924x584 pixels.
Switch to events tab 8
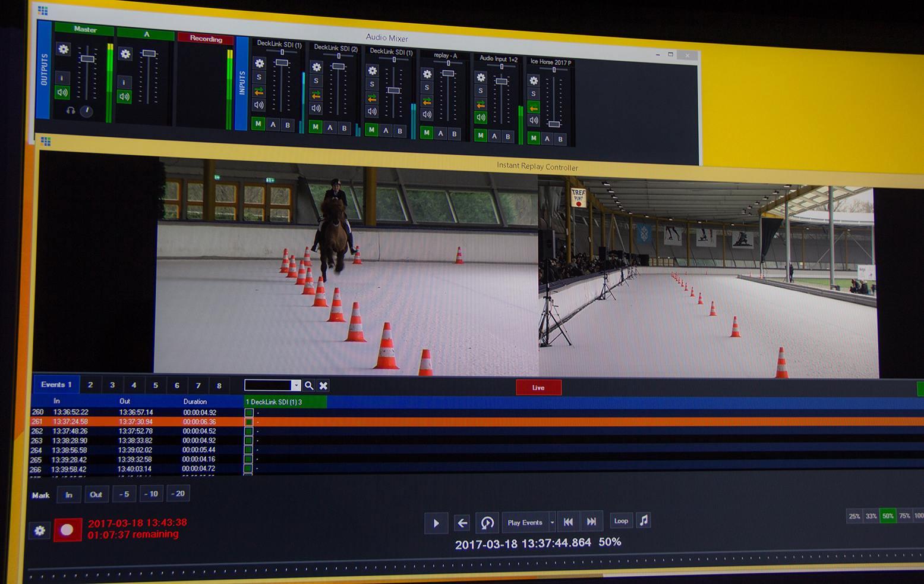pyautogui.click(x=219, y=385)
